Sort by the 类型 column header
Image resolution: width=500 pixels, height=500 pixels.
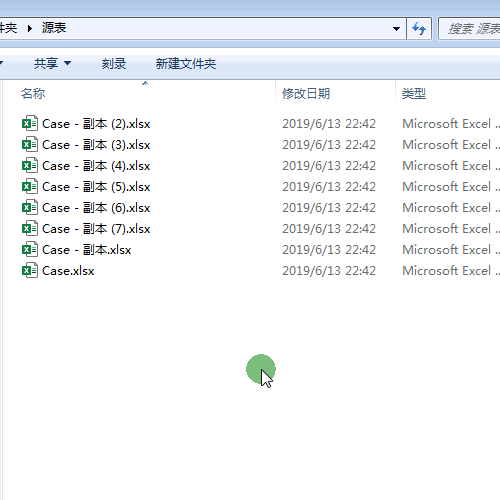pyautogui.click(x=414, y=94)
